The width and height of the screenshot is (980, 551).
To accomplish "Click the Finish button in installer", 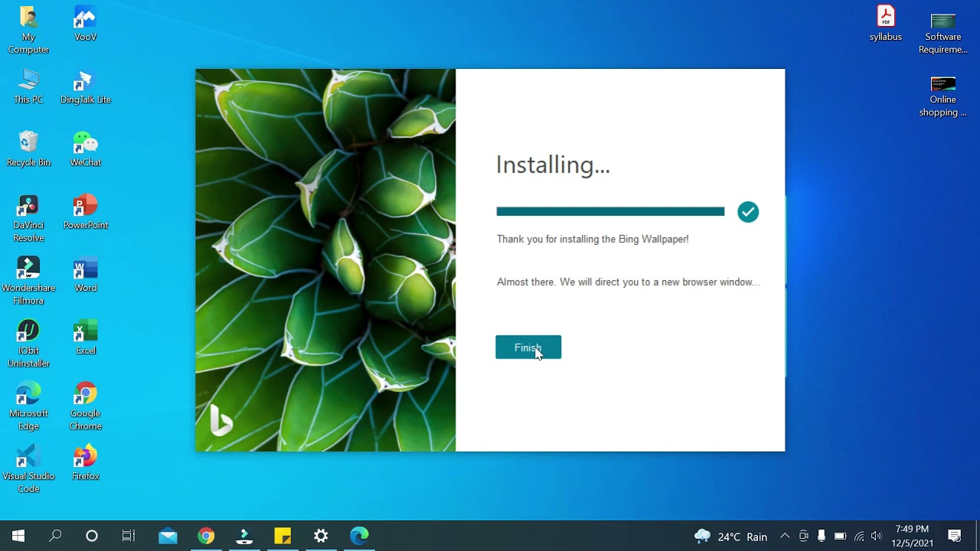I will pos(528,347).
